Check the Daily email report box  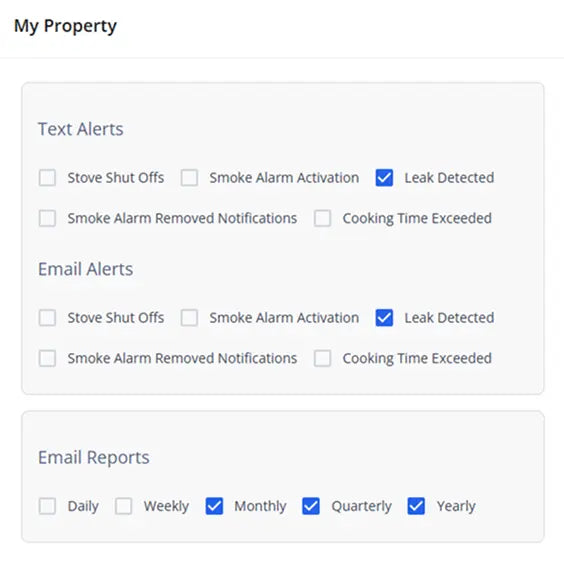tap(47, 506)
